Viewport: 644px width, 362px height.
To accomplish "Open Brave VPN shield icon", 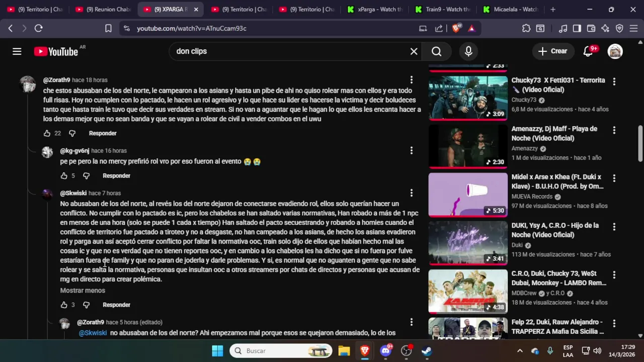I will pos(619,29).
